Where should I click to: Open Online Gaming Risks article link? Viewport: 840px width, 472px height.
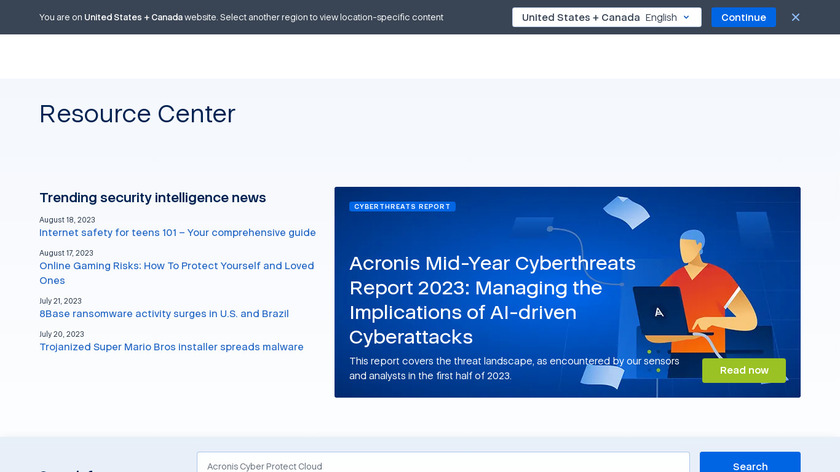177,273
